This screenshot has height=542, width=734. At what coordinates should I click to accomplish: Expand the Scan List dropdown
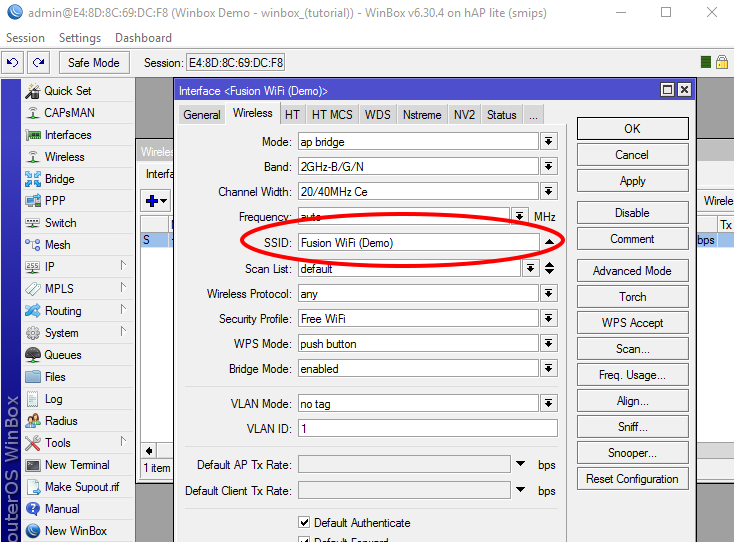coord(530,269)
